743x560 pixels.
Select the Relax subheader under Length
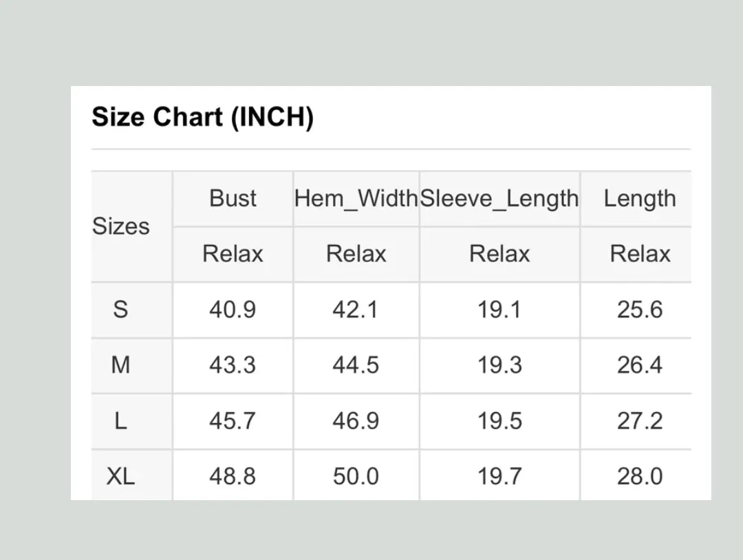pos(640,253)
